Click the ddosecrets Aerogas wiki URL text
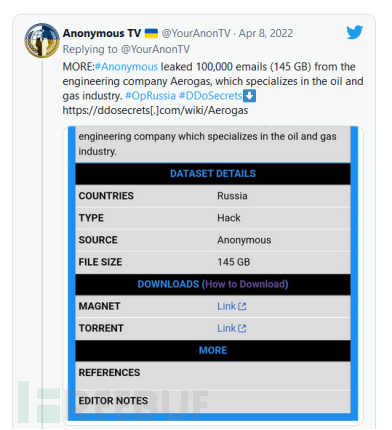Image resolution: width=392 pixels, height=430 pixels. point(155,110)
